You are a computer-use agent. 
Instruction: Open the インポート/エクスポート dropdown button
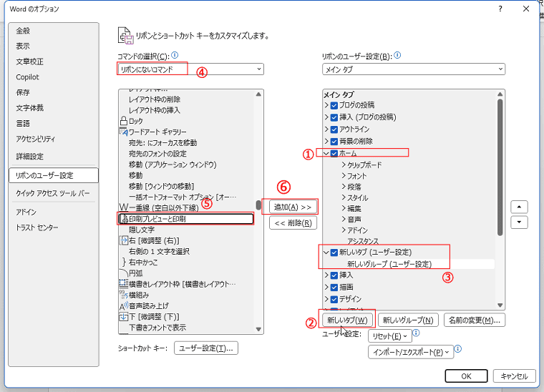pos(410,352)
